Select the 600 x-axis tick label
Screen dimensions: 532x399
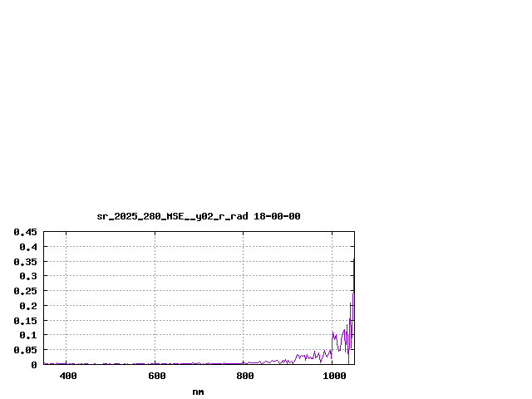156,377
